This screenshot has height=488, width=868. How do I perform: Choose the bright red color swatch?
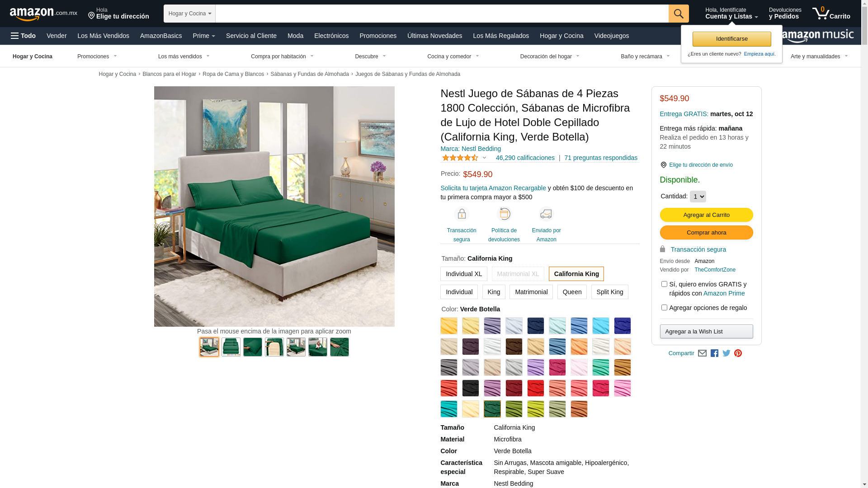coord(535,388)
